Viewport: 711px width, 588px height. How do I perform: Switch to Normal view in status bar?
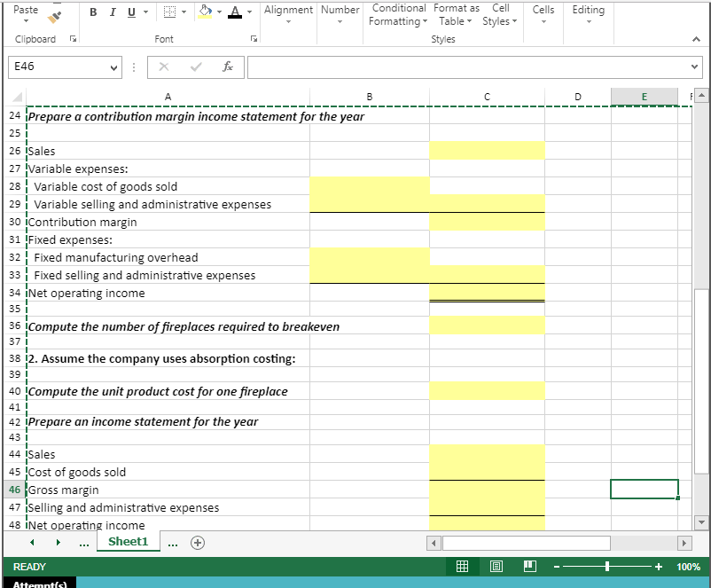[x=462, y=566]
